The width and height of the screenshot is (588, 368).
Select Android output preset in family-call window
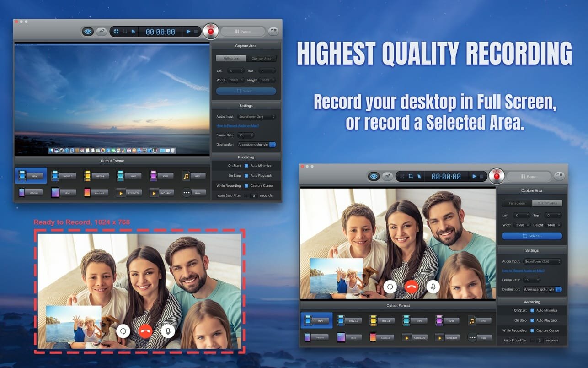pos(382,337)
